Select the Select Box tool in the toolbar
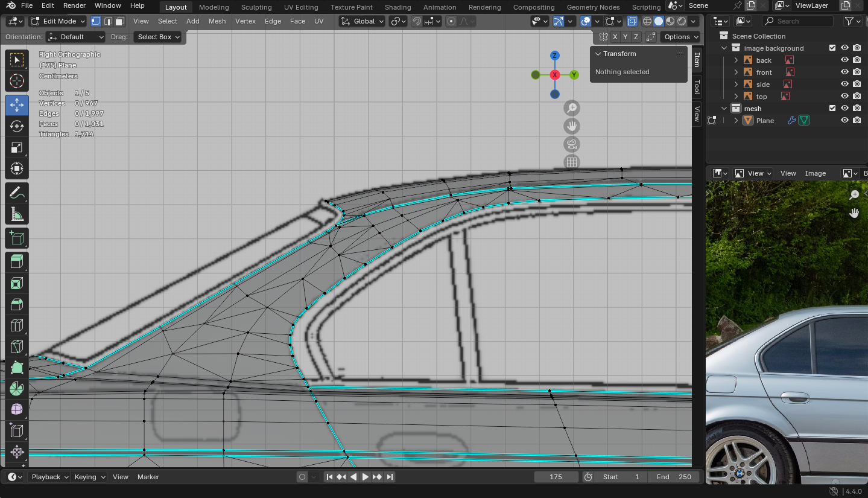Viewport: 868px width, 498px height. point(17,59)
